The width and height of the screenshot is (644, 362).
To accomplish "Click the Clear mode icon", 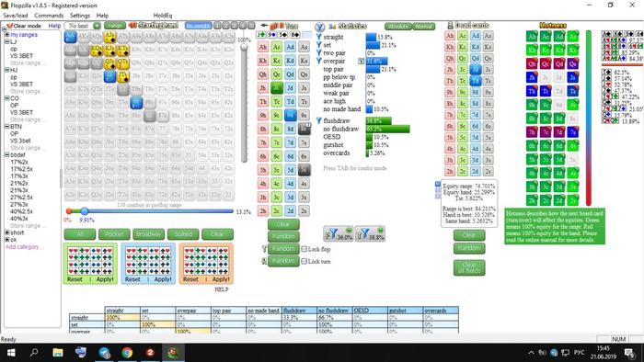I will coord(10,26).
